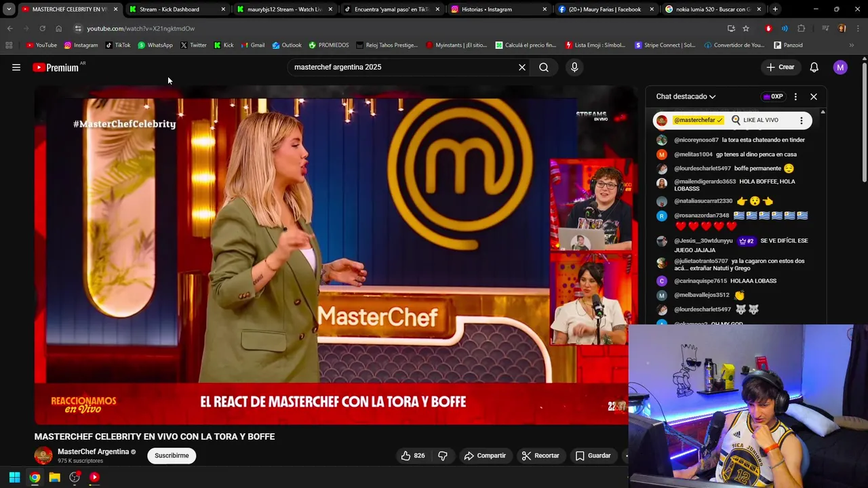The height and width of the screenshot is (488, 868).
Task: Share the video via Compartir
Action: coord(485,455)
